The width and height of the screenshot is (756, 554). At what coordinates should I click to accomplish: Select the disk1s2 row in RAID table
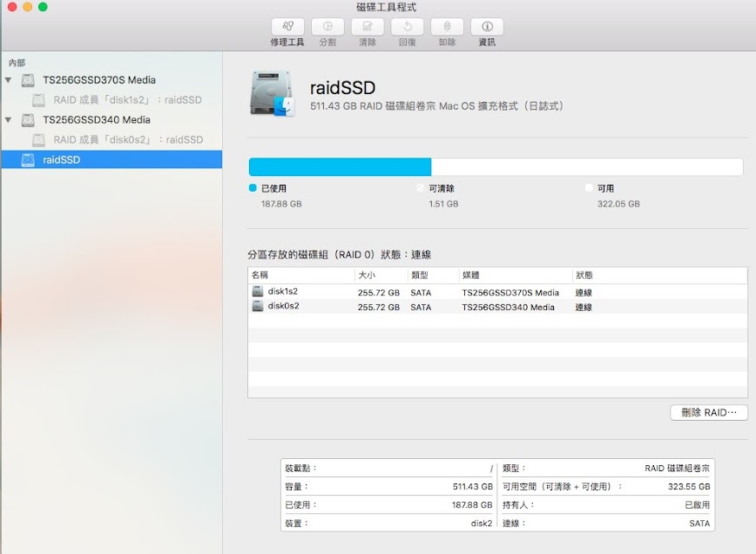(497, 292)
